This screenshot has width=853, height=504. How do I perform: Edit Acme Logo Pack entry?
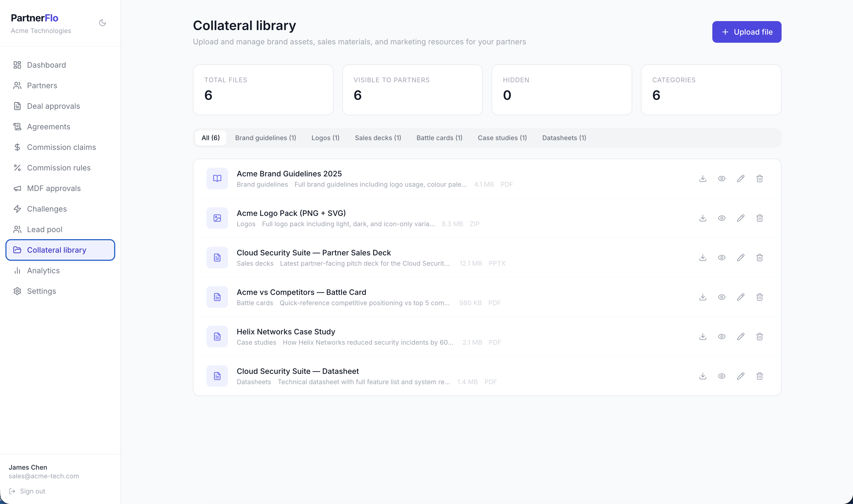[x=741, y=218]
